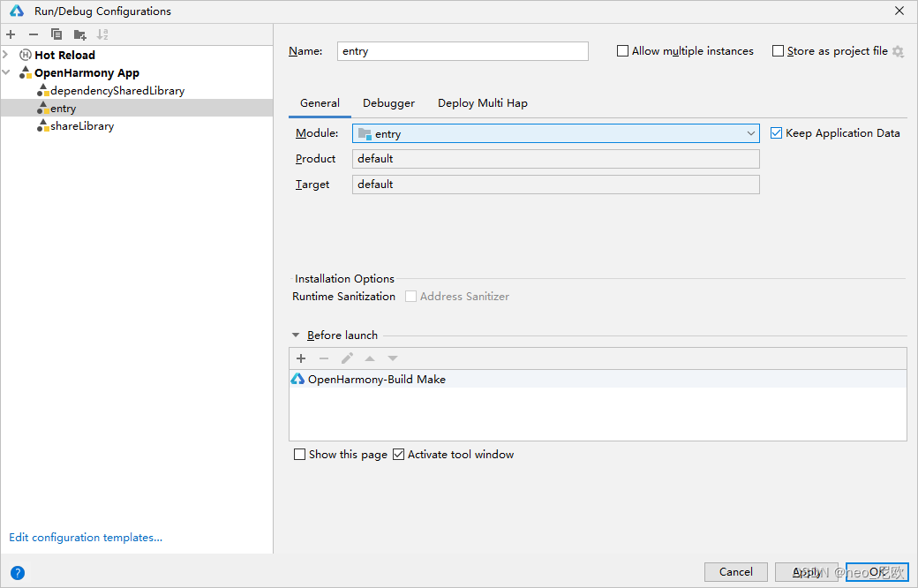The width and height of the screenshot is (918, 588).
Task: Uncheck Keep Application Data
Action: click(776, 133)
